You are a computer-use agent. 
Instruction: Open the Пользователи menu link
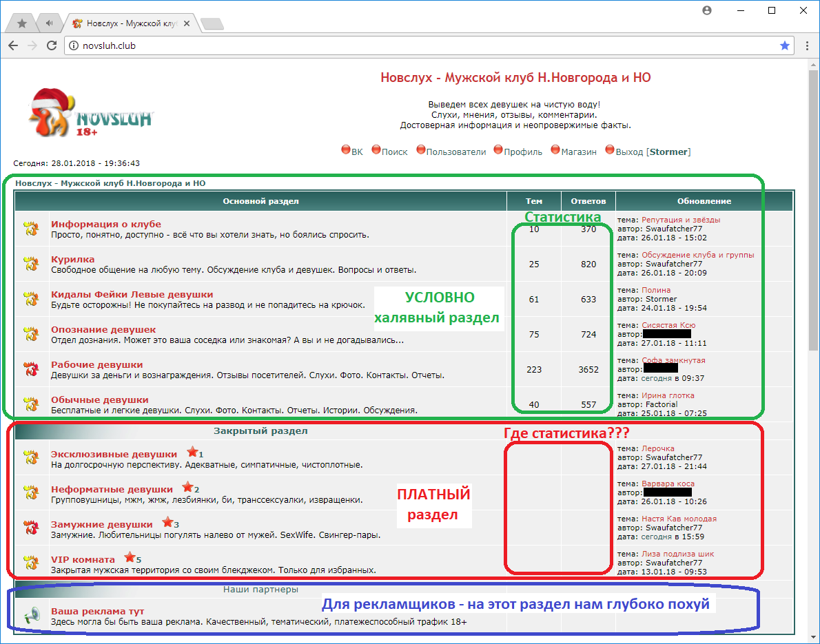click(455, 152)
